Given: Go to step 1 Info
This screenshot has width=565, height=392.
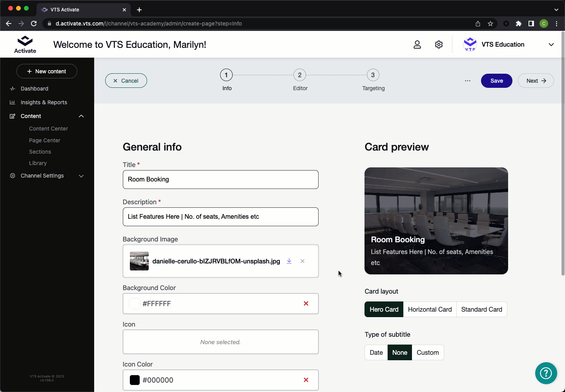Looking at the screenshot, I should pyautogui.click(x=226, y=75).
